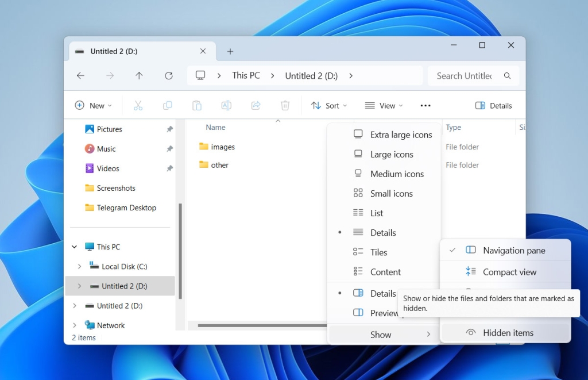Image resolution: width=588 pixels, height=380 pixels.
Task: Open the Sort dropdown
Action: [330, 105]
